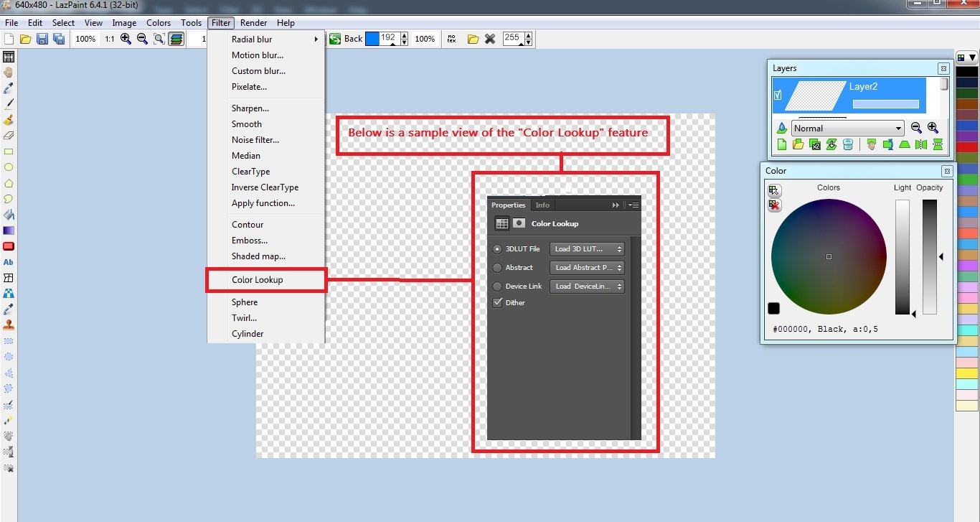This screenshot has height=522, width=980.
Task: Toggle the Dither checkbox
Action: (498, 303)
